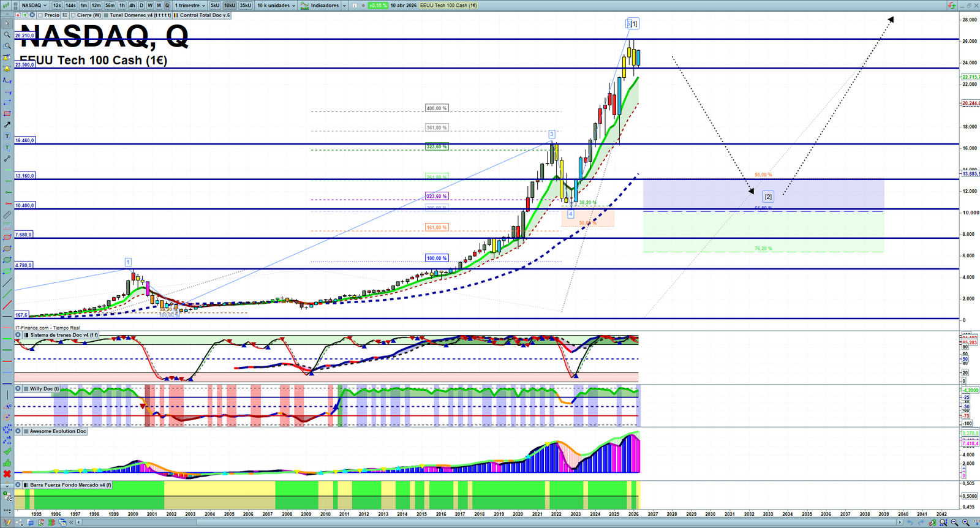This screenshot has height=528, width=980.
Task: Select the 1h timeframe button
Action: click(123, 6)
